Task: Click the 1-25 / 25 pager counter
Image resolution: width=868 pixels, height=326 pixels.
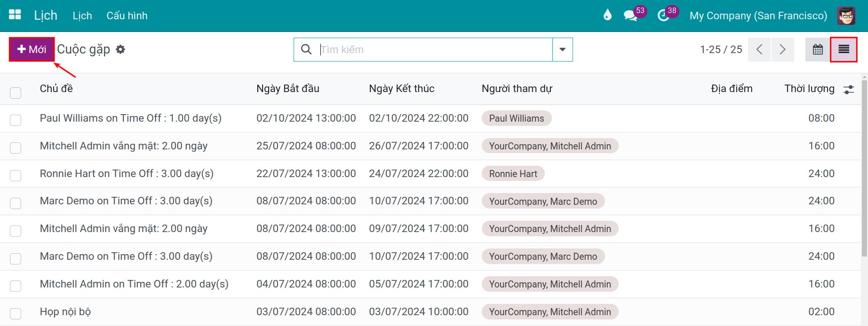Action: [721, 49]
